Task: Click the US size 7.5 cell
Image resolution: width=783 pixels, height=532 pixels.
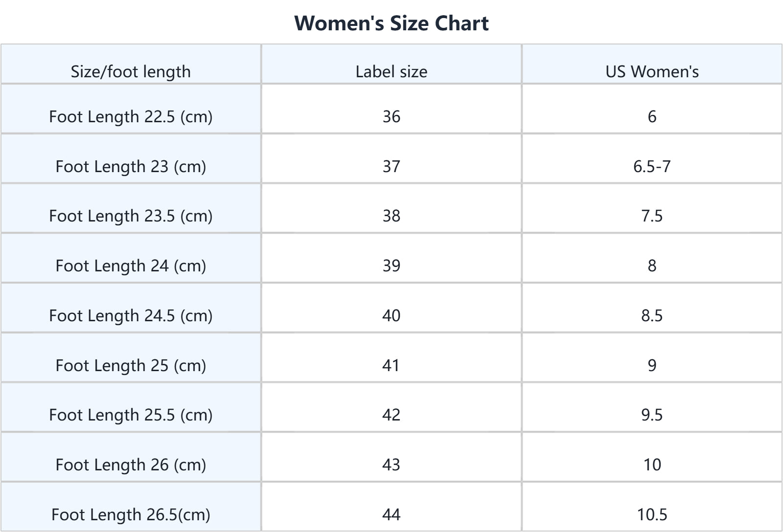Action: 652,216
